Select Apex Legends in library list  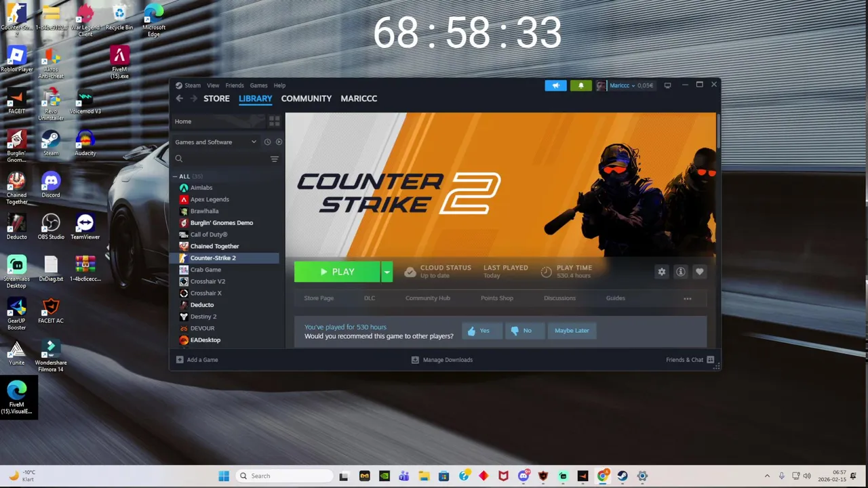click(x=210, y=199)
